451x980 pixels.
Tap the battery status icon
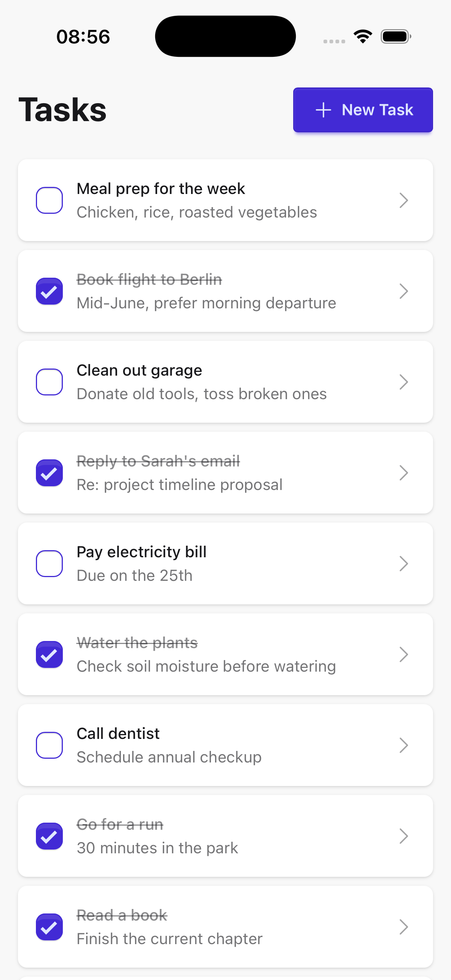[395, 37]
